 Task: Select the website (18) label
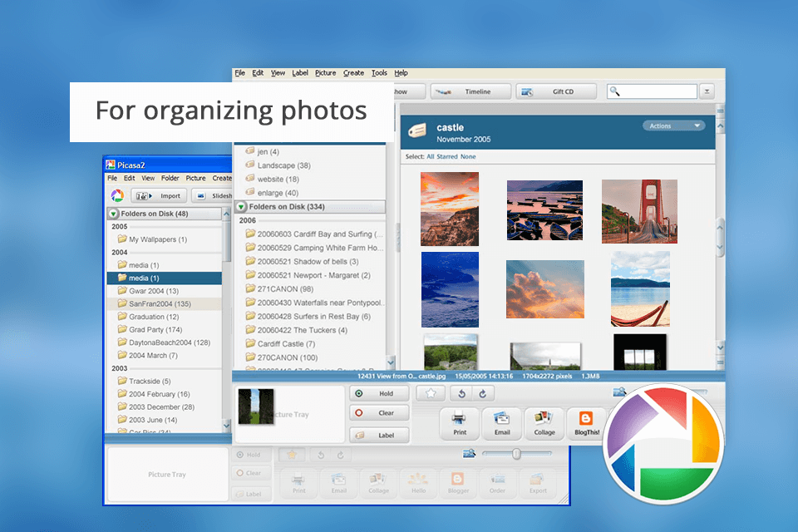point(273,180)
